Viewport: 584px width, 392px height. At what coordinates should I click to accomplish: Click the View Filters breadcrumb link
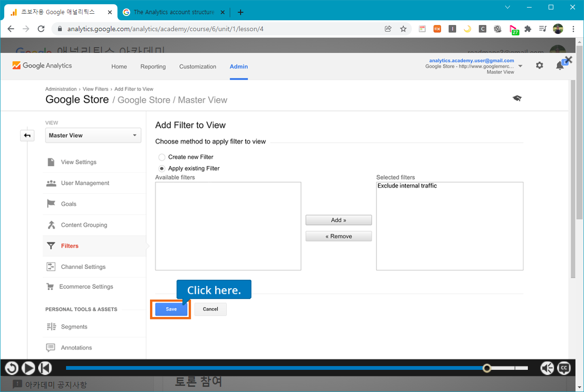(95, 89)
